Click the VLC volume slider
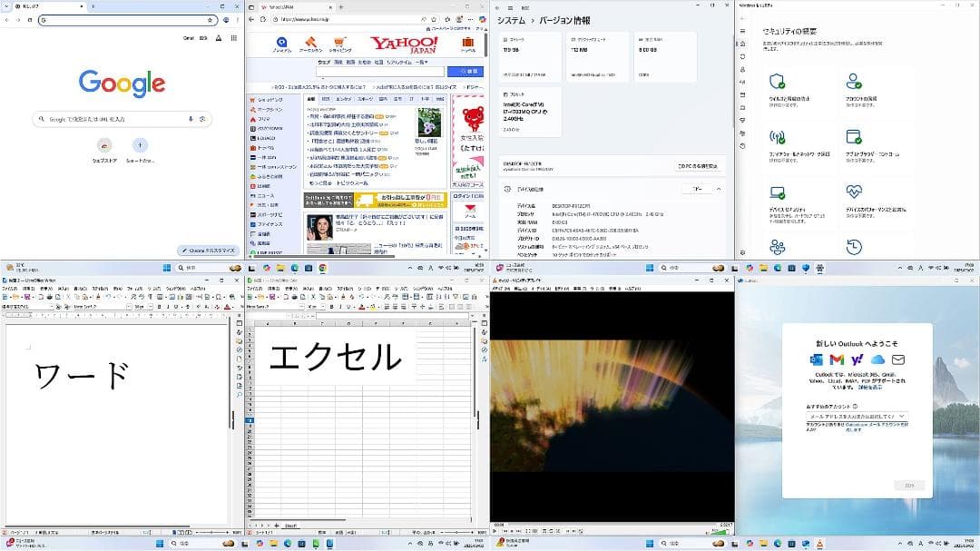The height and width of the screenshot is (551, 980). point(719,531)
